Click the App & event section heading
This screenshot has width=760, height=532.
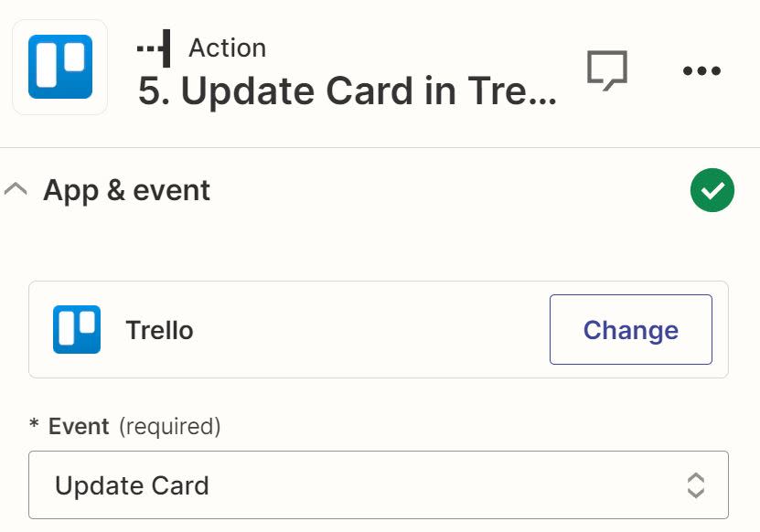[127, 190]
